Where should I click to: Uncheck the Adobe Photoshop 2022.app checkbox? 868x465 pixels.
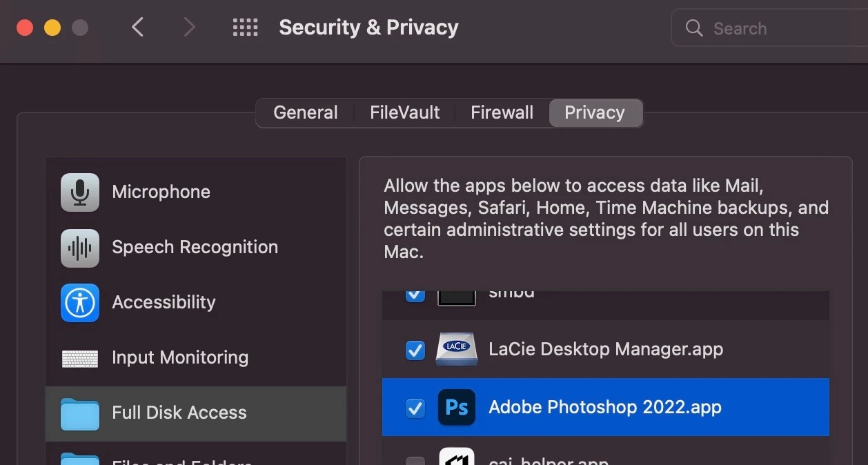coord(415,408)
